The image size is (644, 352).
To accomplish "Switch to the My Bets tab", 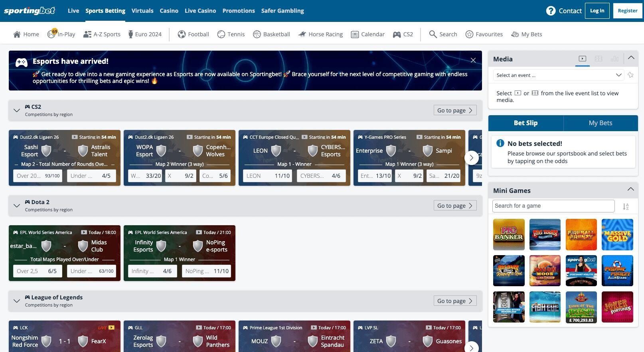I will (600, 123).
